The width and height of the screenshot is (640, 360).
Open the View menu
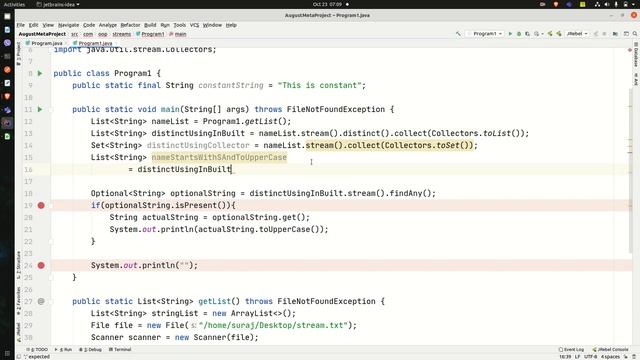click(x=48, y=25)
